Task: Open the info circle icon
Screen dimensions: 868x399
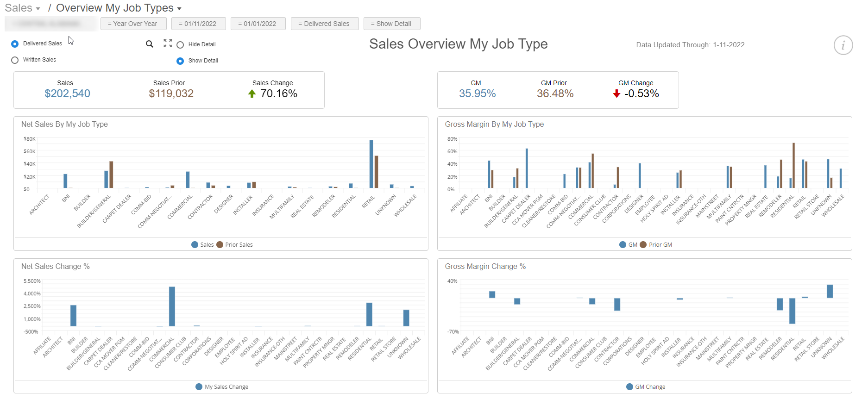Action: 843,45
